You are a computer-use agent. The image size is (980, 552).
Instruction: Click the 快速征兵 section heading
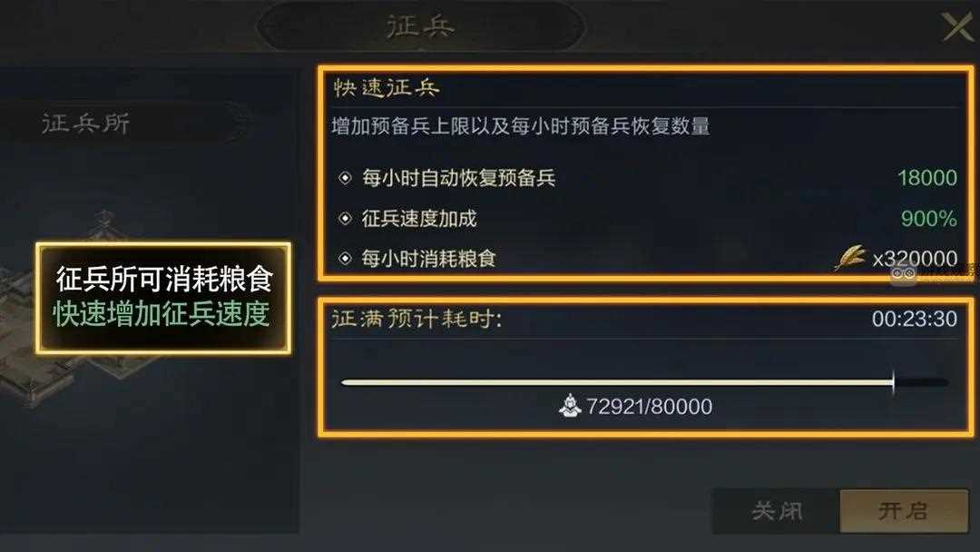pos(387,88)
